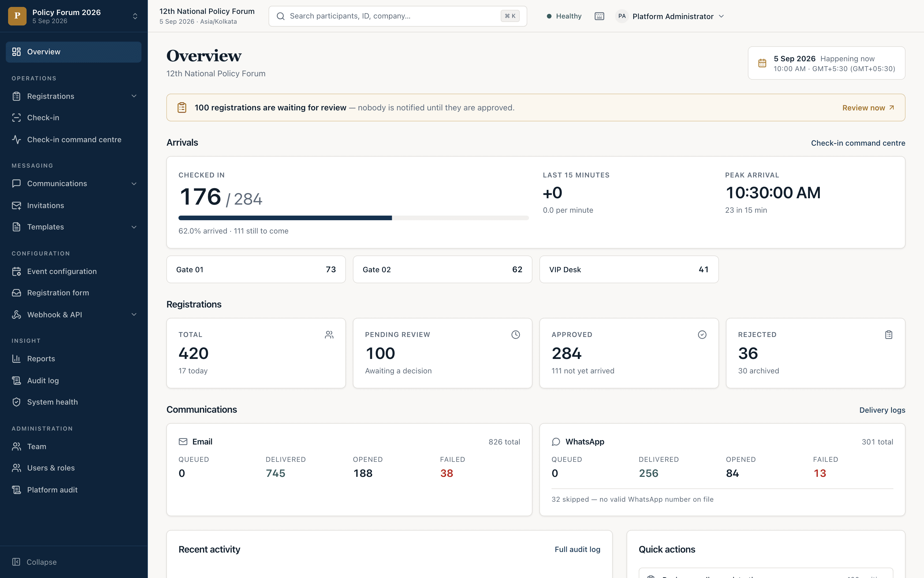Image resolution: width=924 pixels, height=578 pixels.
Task: Click the Audit log scroll icon
Action: point(16,380)
